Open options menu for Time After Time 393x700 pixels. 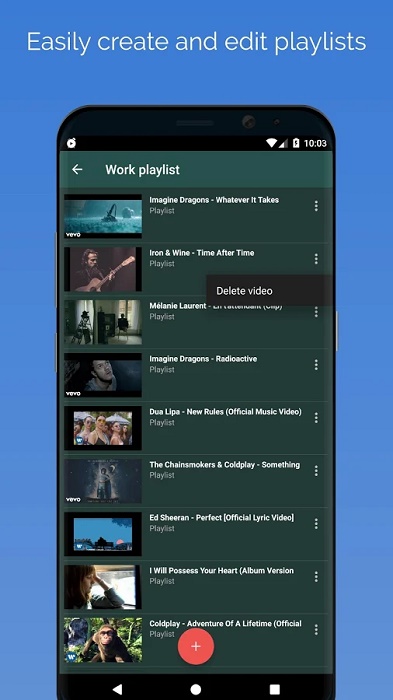coord(316,259)
